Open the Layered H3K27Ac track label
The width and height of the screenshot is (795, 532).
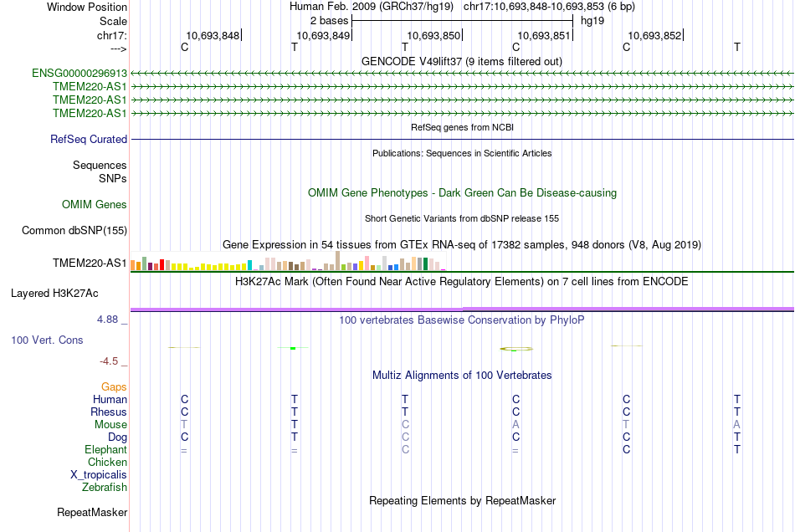pyautogui.click(x=54, y=294)
